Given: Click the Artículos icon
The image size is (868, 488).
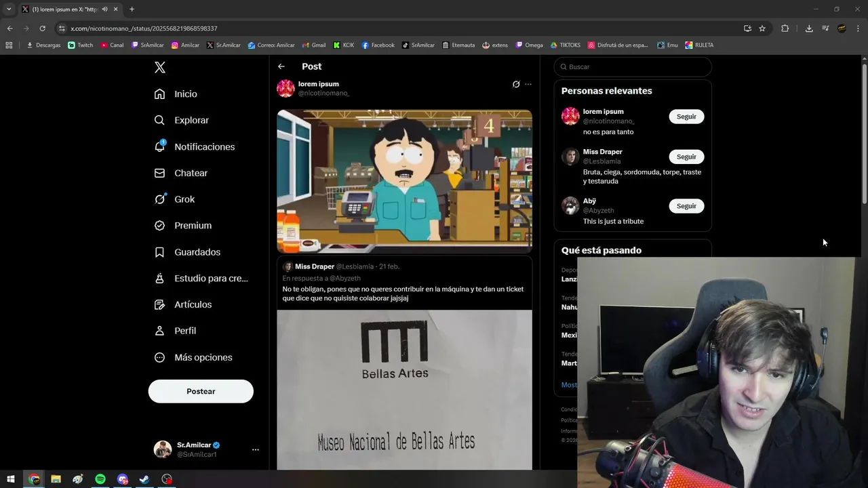Looking at the screenshot, I should pyautogui.click(x=159, y=304).
